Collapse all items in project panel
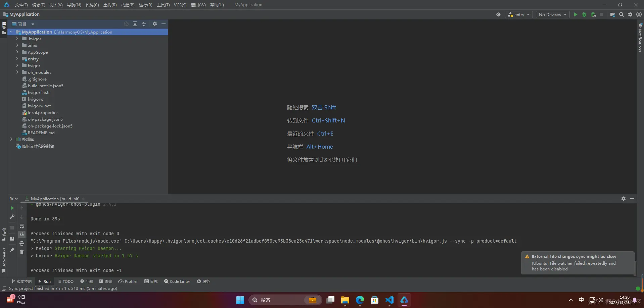Screen dimensions: 644x308 click(x=144, y=24)
